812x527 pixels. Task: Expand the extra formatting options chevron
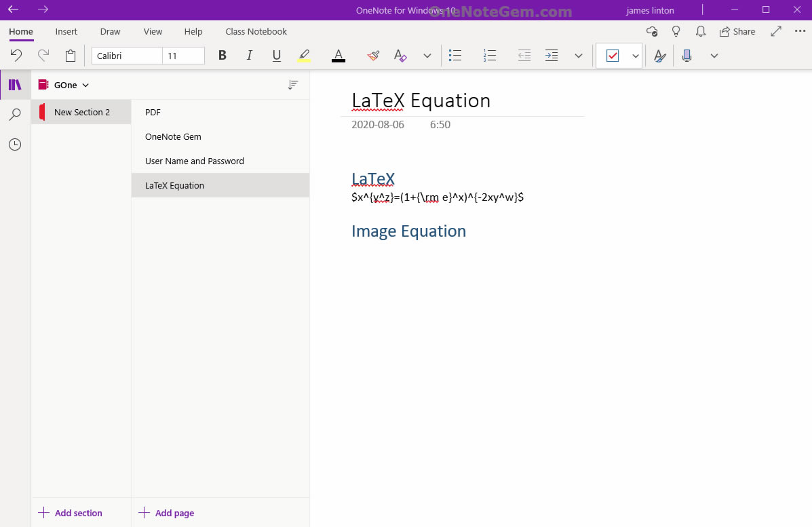pyautogui.click(x=427, y=56)
